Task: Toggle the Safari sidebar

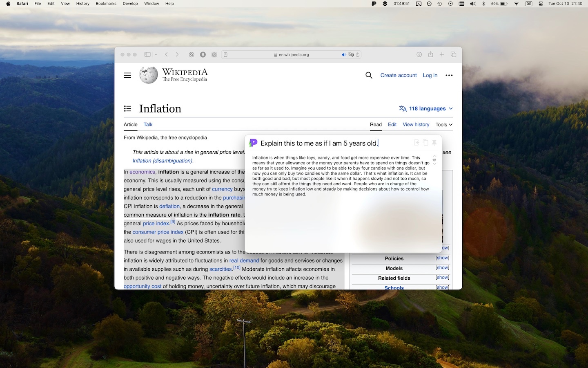Action: 147,54
